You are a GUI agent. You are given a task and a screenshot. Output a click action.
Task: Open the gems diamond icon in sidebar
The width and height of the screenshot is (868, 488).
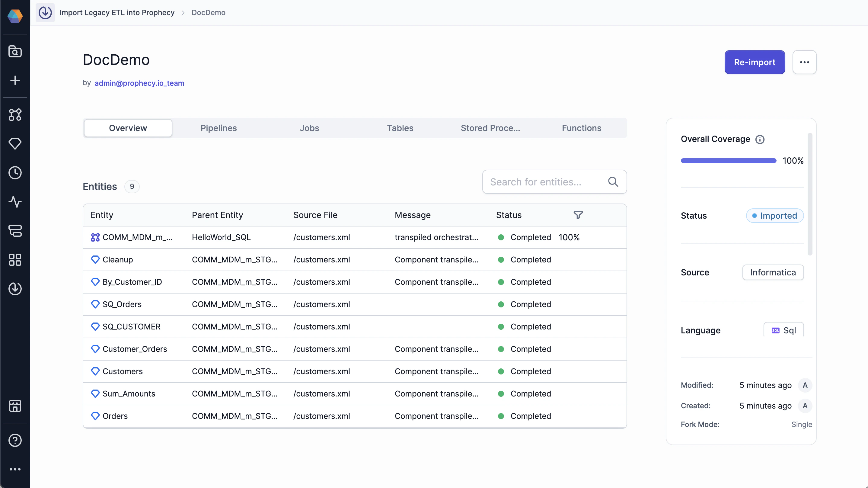15,144
